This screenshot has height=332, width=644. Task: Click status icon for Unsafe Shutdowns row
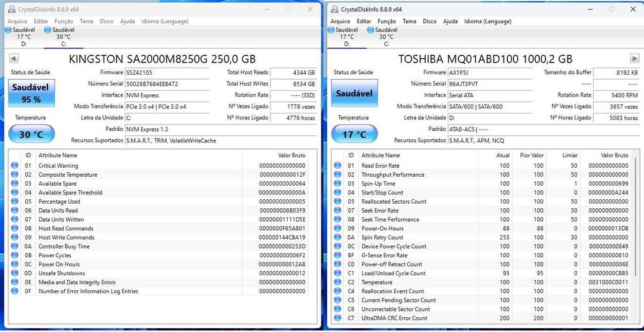point(15,273)
